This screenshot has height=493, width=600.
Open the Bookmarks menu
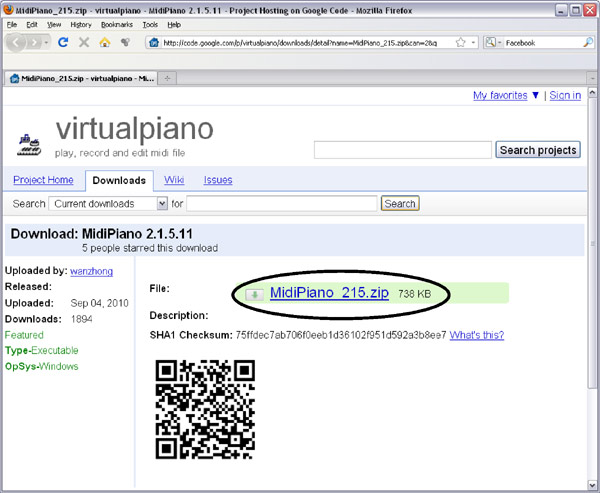coord(117,25)
